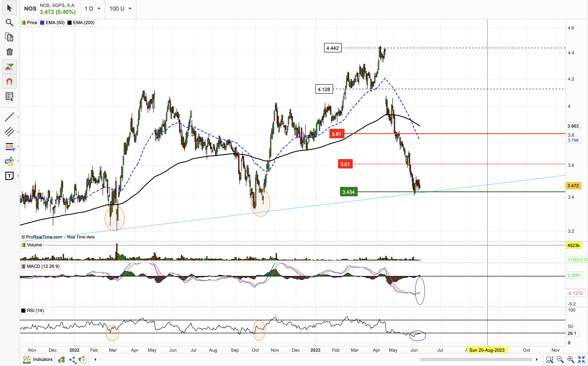
Task: Select the arrow cursor tool
Action: pos(9,8)
